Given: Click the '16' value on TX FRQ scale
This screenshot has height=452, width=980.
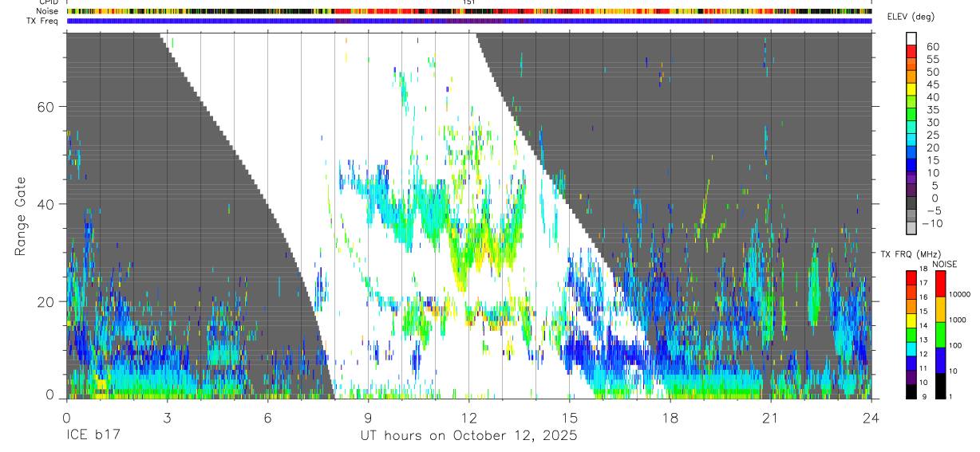Looking at the screenshot, I should [x=923, y=297].
